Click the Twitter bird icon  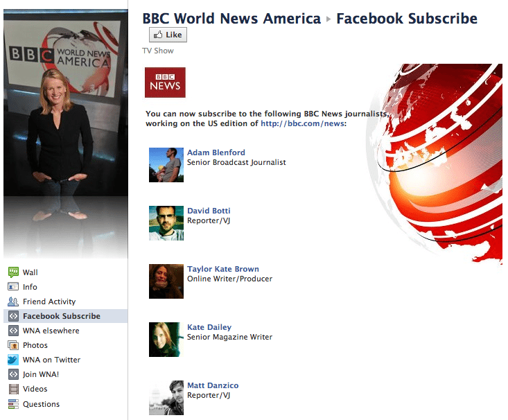[13, 360]
